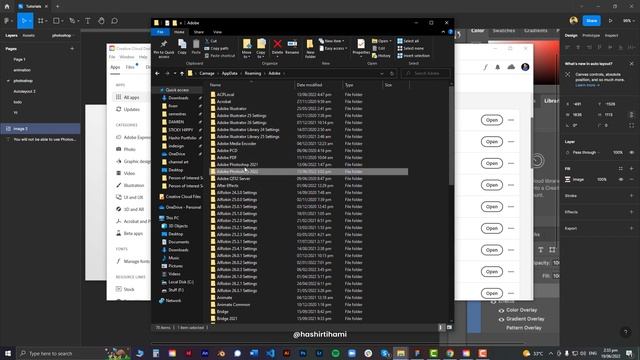
Task: Select the Move tool in Figma toolbar
Action: [24, 20]
